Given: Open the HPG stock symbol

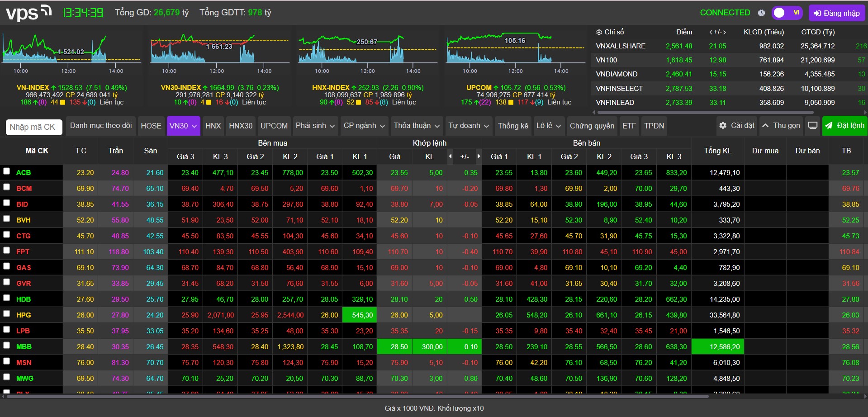Looking at the screenshot, I should pos(24,315).
